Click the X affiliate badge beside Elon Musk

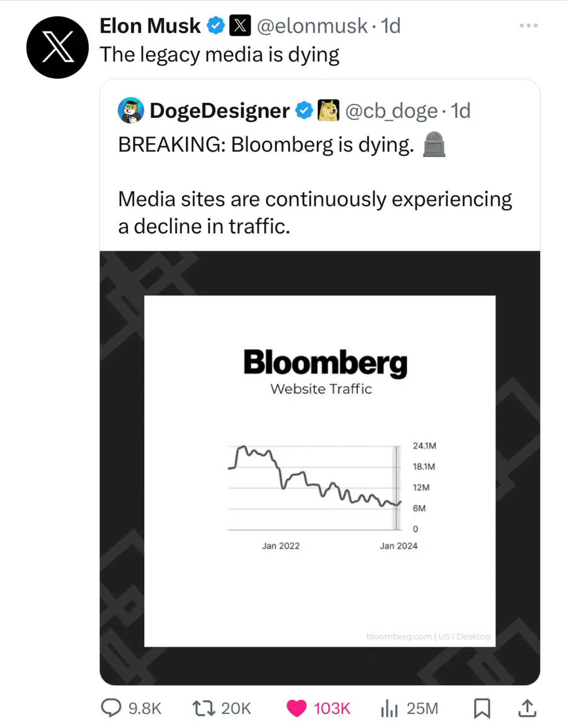pyautogui.click(x=240, y=25)
